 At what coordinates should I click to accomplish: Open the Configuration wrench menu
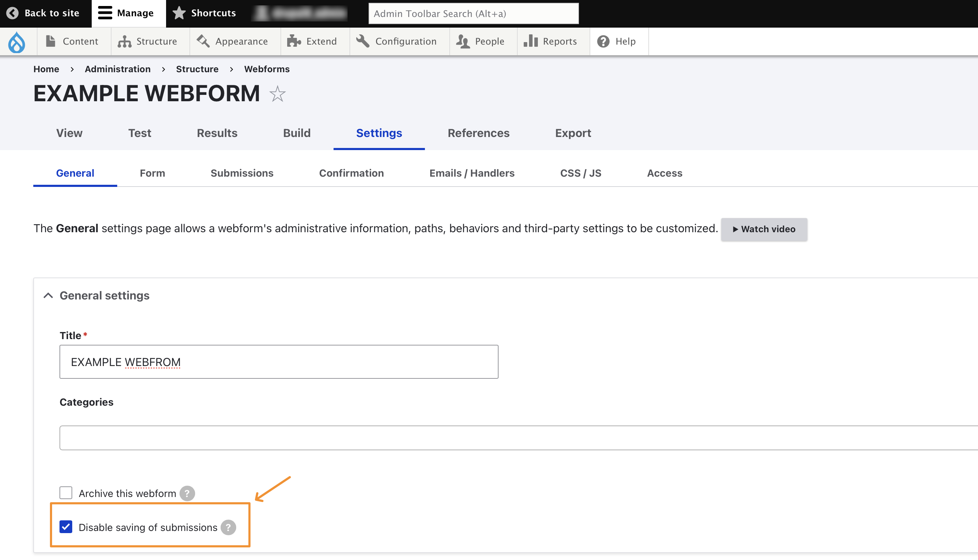(x=396, y=41)
